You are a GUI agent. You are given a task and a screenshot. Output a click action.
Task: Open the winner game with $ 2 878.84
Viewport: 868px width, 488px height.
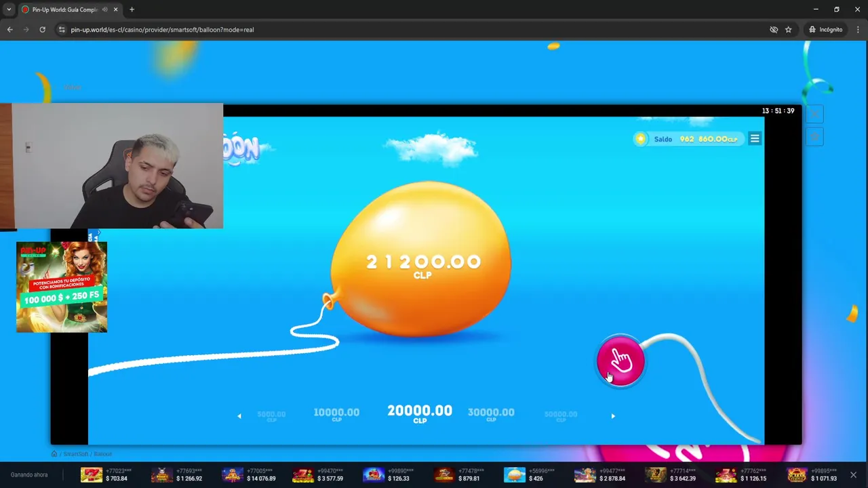599,474
